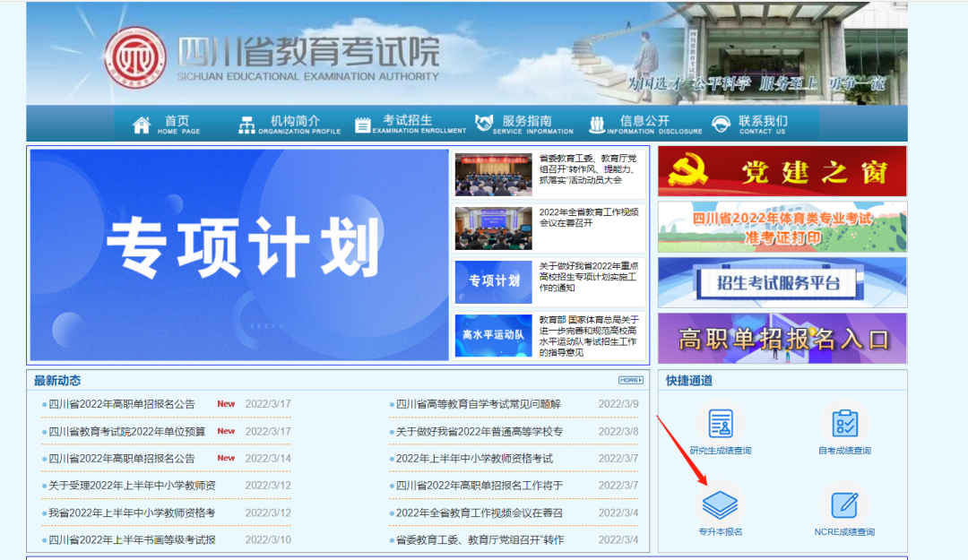Image resolution: width=968 pixels, height=560 pixels.
Task: Click the 专升本报名 text label
Action: point(721,531)
